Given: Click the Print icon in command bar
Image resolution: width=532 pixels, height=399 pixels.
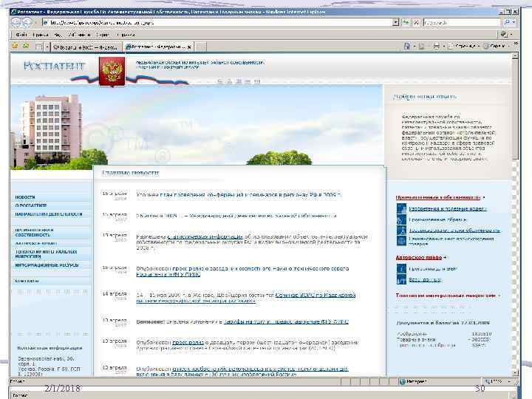Looking at the screenshot, I should (437, 46).
